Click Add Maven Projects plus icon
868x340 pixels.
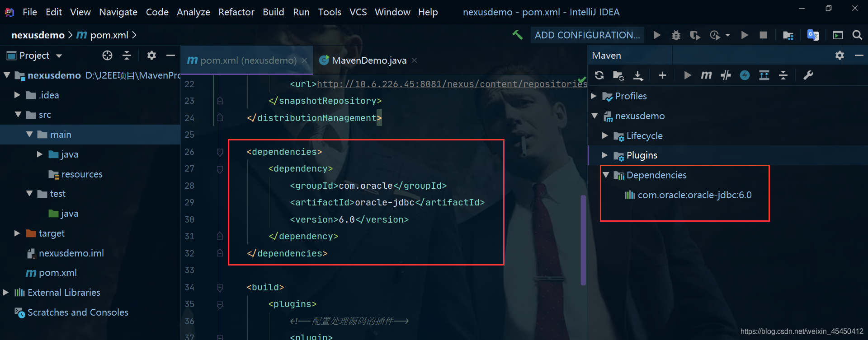[x=662, y=75]
